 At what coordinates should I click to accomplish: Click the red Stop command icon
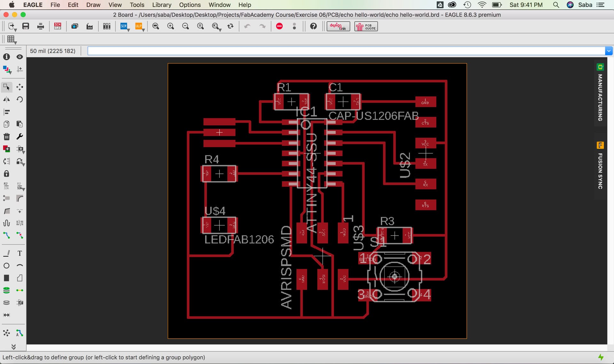click(279, 26)
